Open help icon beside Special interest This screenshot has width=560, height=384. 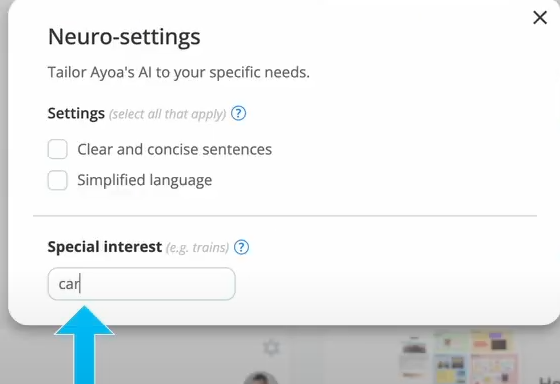pos(241,247)
